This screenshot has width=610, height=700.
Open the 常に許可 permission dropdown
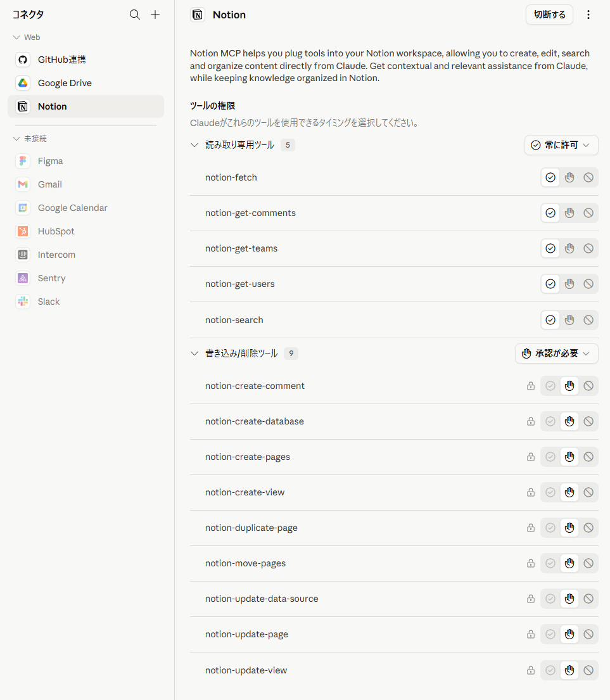[x=561, y=145]
